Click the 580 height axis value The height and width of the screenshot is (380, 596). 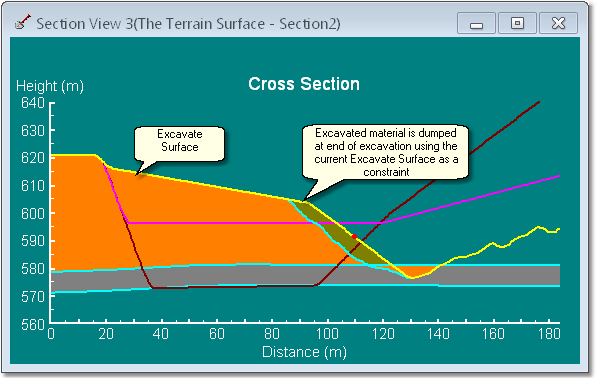click(x=33, y=269)
